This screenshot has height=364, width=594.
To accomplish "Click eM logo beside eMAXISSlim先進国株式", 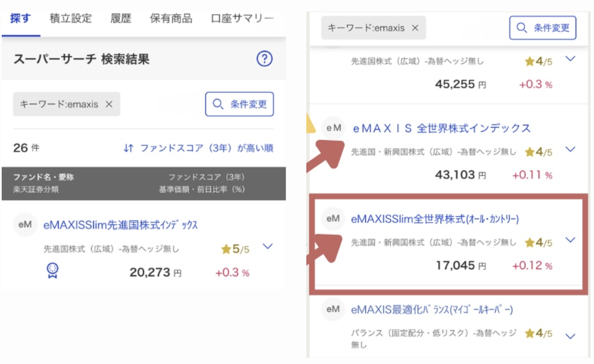I will pos(25,224).
